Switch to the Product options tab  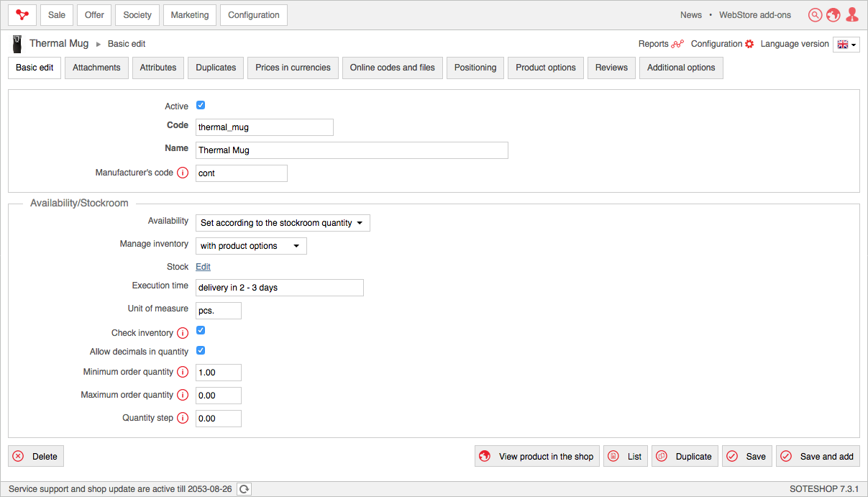(546, 68)
